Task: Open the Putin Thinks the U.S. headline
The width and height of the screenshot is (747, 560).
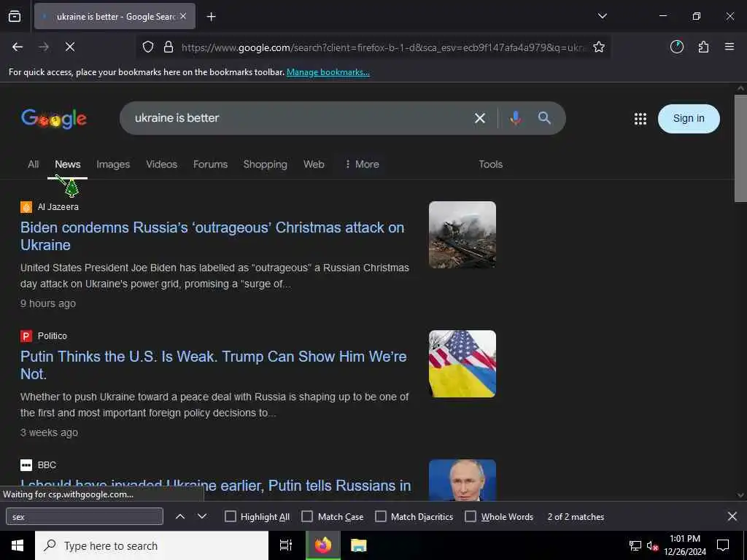Action: [x=214, y=365]
